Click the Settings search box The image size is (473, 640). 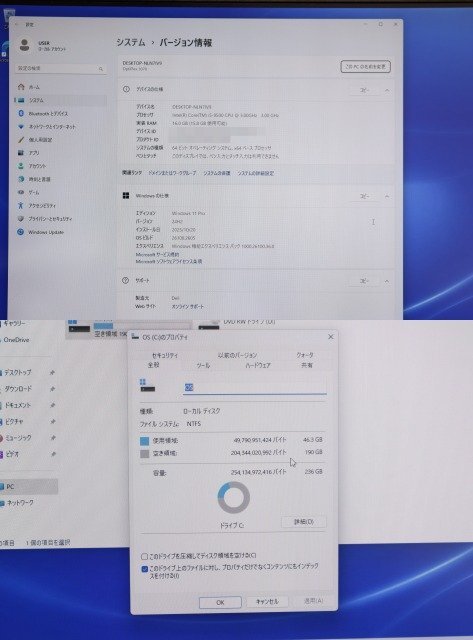pos(61,69)
